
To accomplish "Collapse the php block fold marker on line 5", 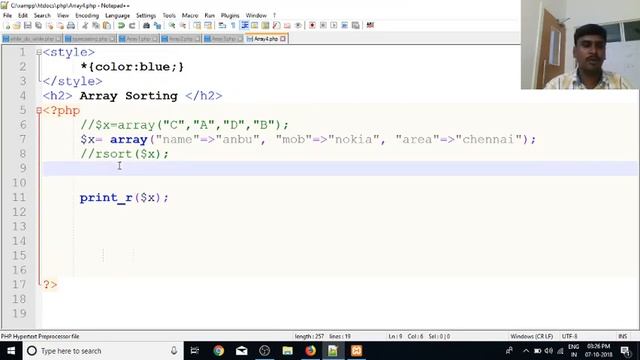I will point(39,110).
